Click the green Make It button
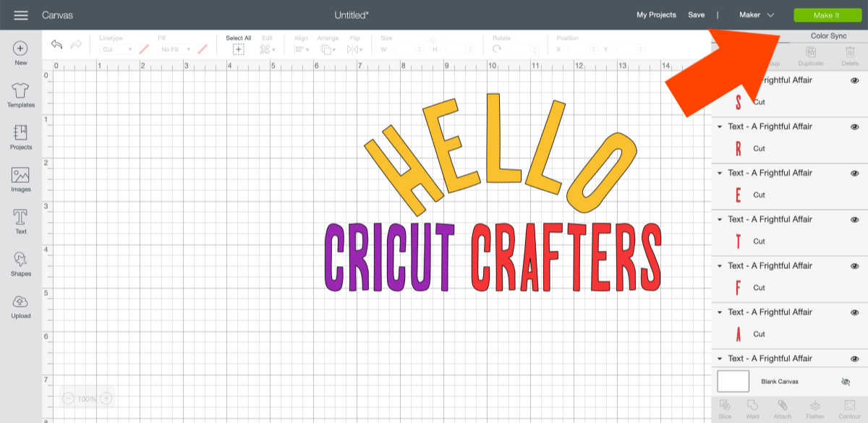 click(822, 15)
